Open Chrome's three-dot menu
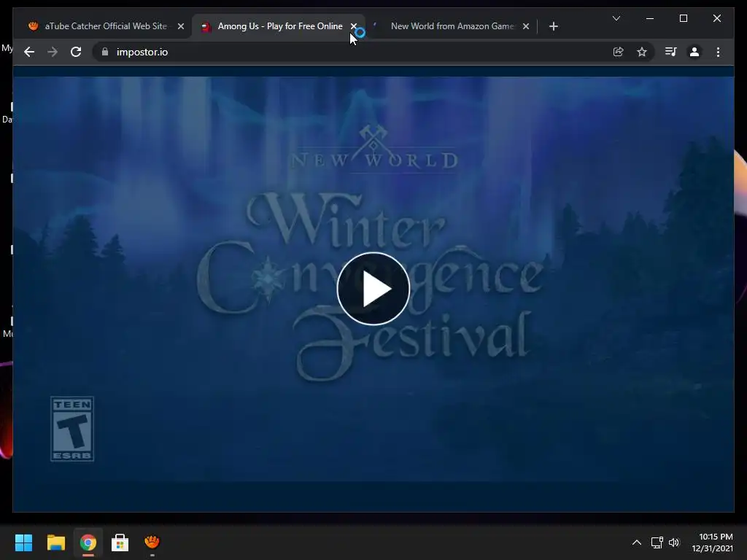 coord(718,52)
